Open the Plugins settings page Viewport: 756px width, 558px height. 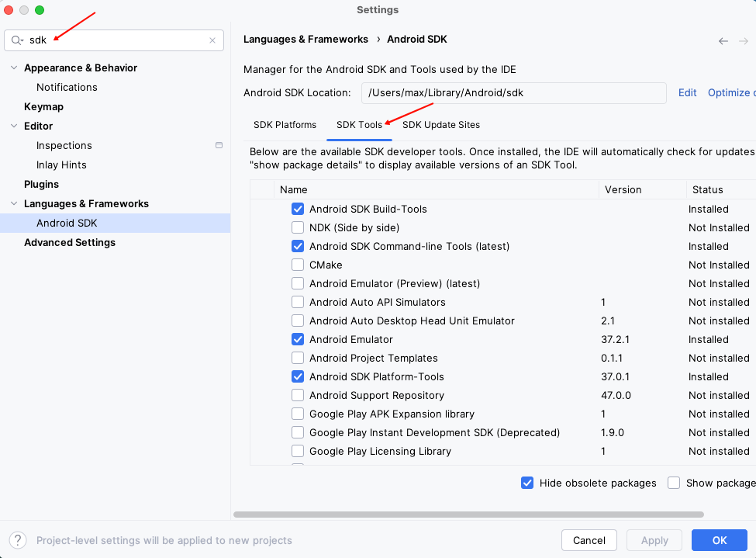(41, 184)
